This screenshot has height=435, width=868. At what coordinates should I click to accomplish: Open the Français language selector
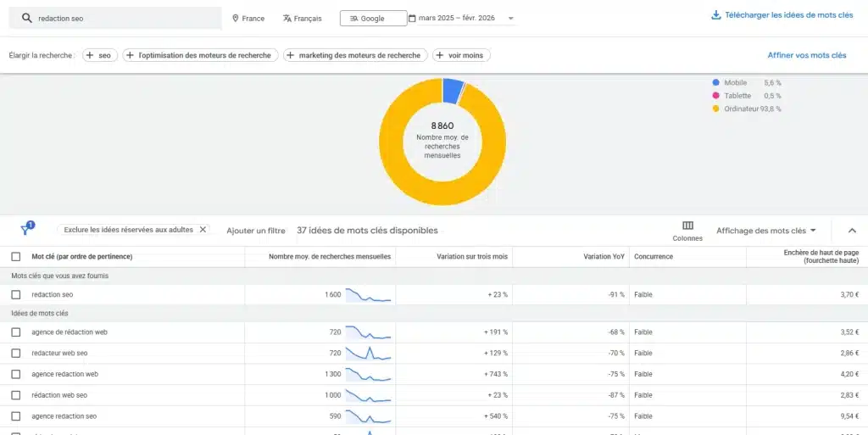pos(303,19)
